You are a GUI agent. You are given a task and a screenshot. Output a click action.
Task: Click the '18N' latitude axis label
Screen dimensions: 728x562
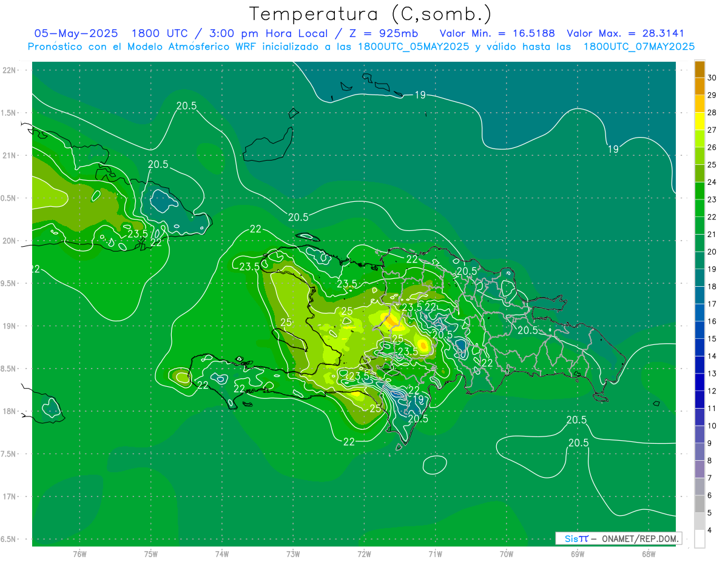[x=9, y=411]
